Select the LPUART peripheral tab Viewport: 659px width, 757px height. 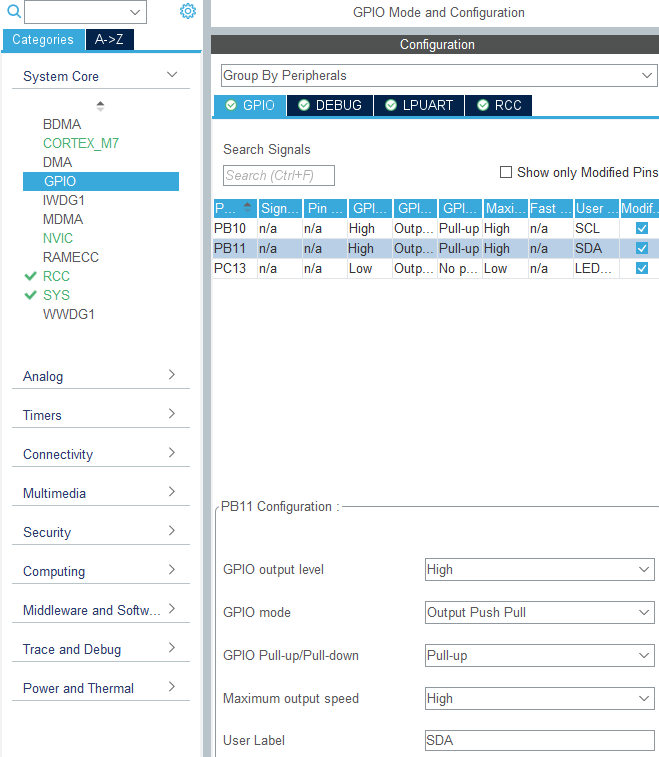tap(419, 105)
